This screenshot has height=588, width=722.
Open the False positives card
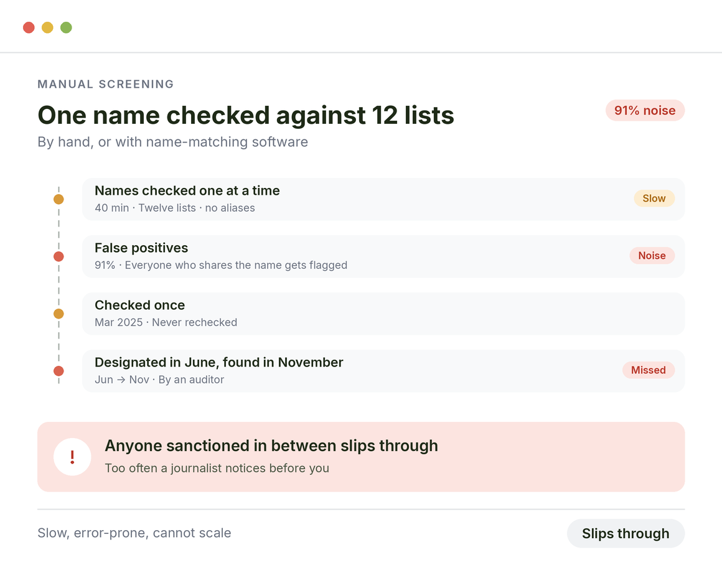pyautogui.click(x=383, y=256)
